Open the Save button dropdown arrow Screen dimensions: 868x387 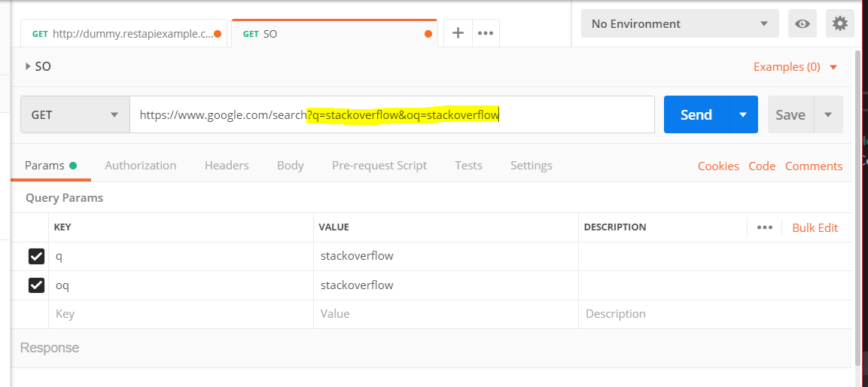click(x=828, y=115)
